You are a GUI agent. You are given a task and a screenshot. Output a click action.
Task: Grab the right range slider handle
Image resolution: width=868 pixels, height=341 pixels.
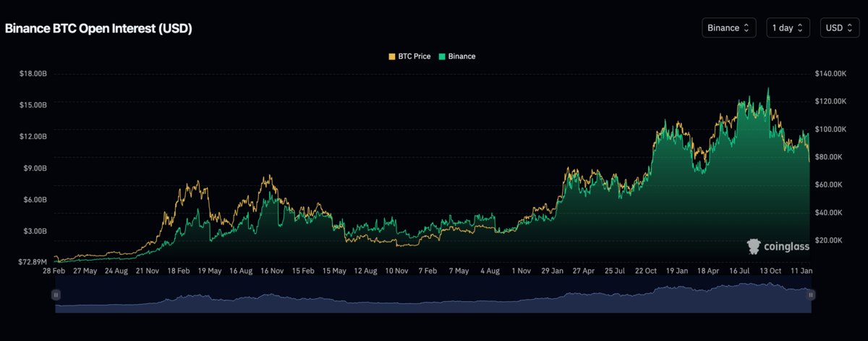click(811, 295)
